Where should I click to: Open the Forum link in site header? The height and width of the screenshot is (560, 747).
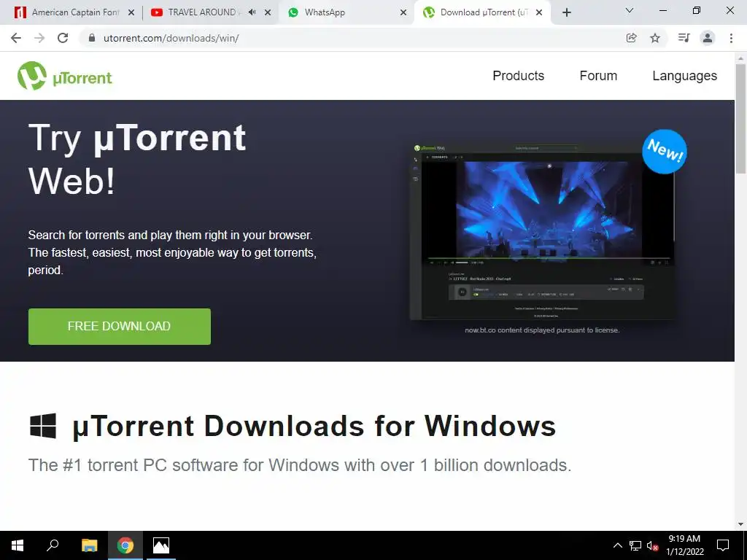(598, 76)
